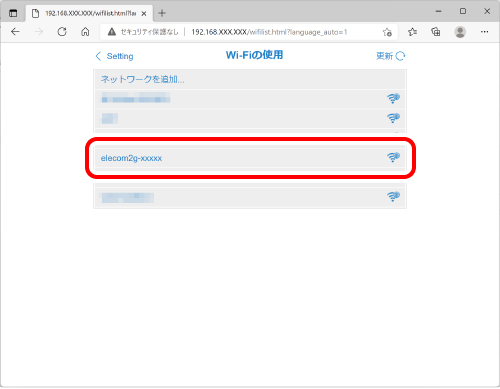500x389 pixels.
Task: Click Wi-Fi signal icon of last blurred network
Action: coord(393,196)
